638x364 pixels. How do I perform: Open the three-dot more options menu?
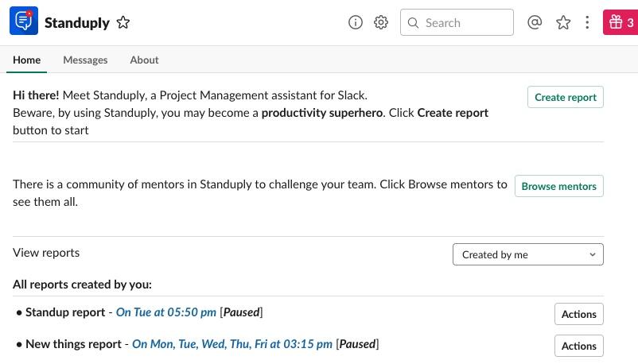pos(587,22)
